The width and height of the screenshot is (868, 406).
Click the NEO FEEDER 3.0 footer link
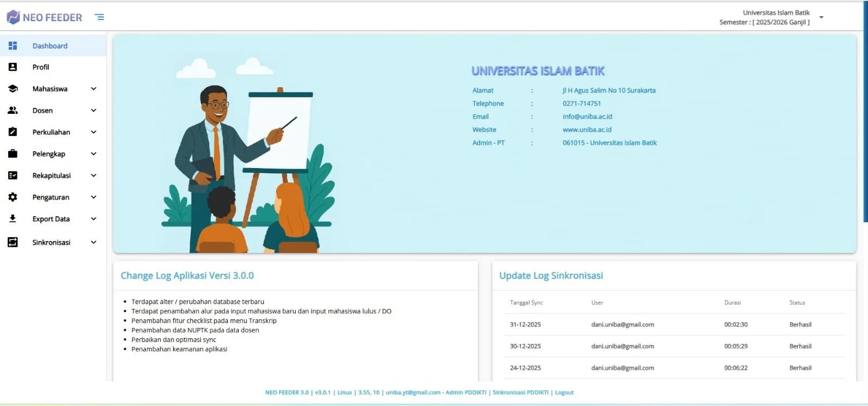(x=287, y=392)
